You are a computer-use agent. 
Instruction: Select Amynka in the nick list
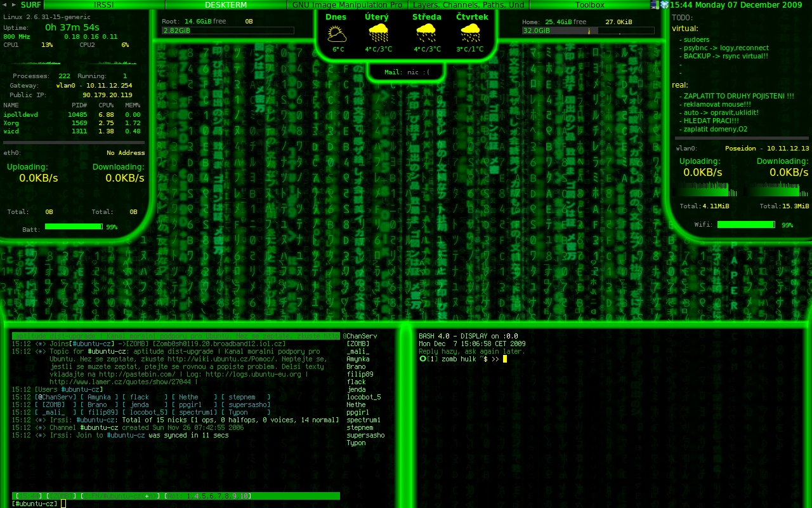pos(358,359)
